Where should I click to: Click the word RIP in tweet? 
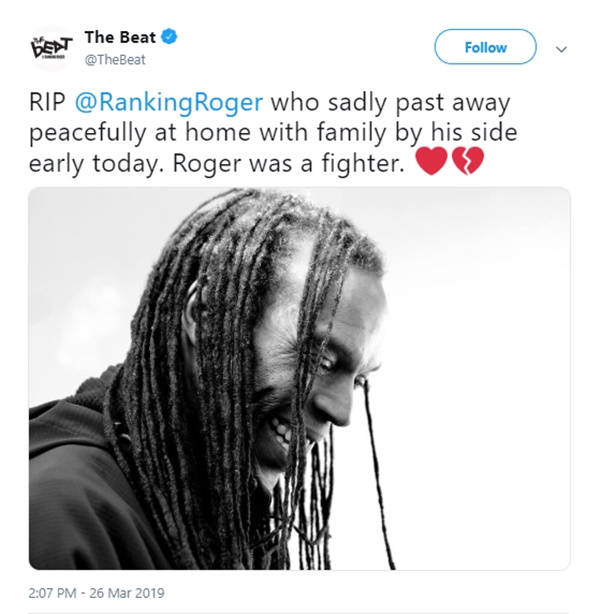[47, 103]
